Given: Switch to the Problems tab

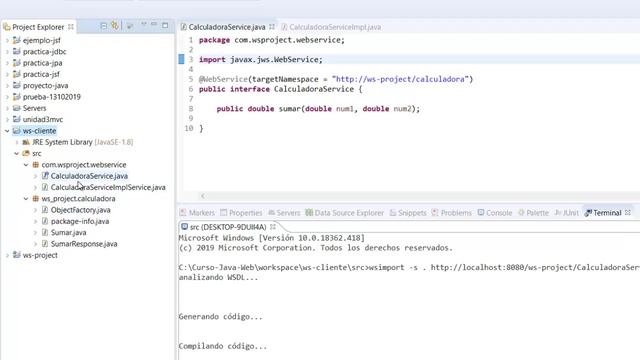Looking at the screenshot, I should tap(451, 213).
